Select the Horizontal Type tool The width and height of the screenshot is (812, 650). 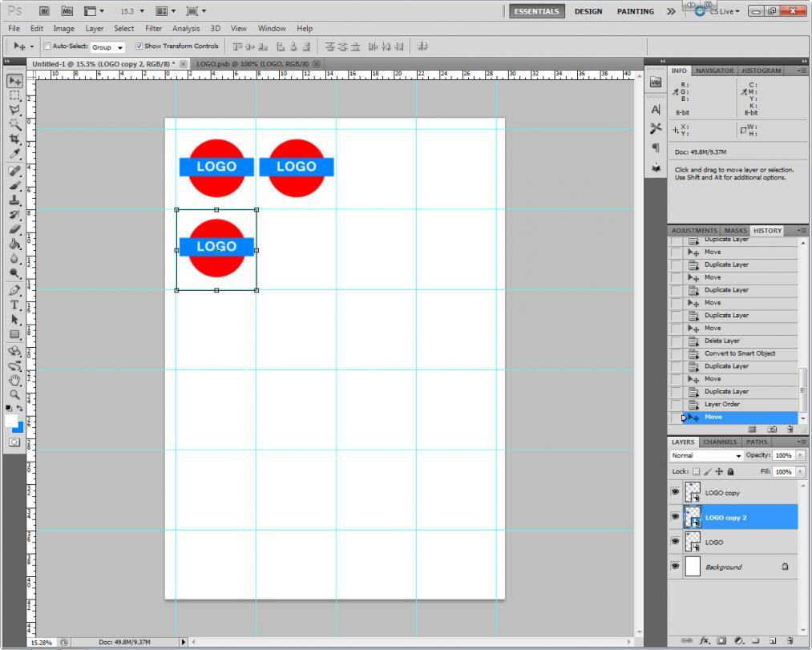14,305
